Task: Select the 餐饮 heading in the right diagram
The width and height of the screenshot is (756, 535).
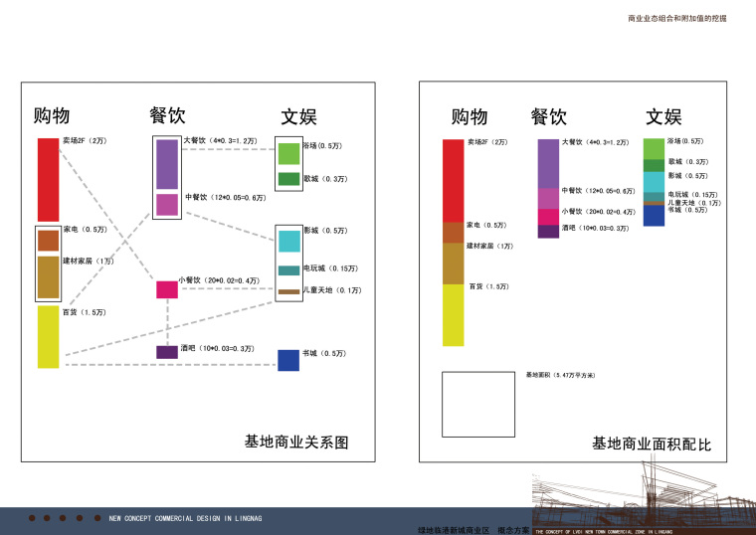Action: click(549, 117)
